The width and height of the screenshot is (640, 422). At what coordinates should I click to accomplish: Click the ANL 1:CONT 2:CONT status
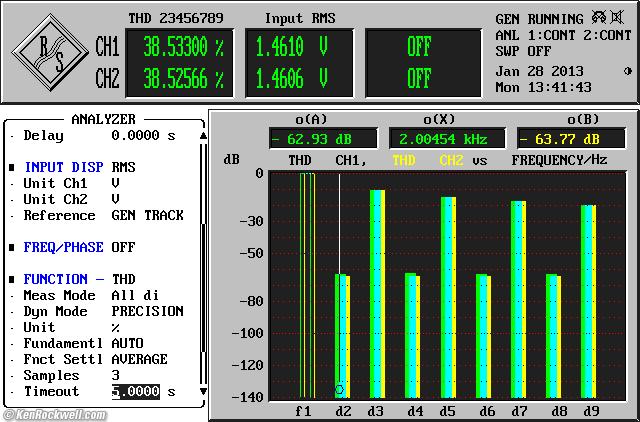[564, 35]
